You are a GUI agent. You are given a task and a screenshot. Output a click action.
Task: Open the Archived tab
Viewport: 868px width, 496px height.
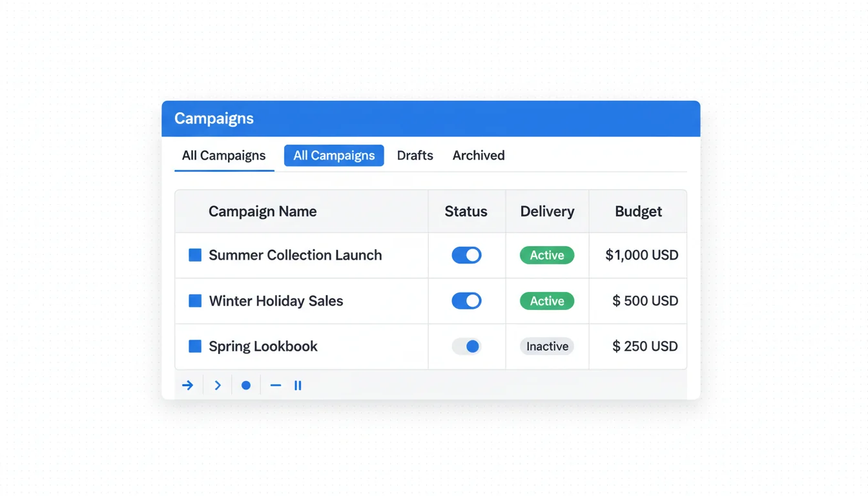(479, 156)
